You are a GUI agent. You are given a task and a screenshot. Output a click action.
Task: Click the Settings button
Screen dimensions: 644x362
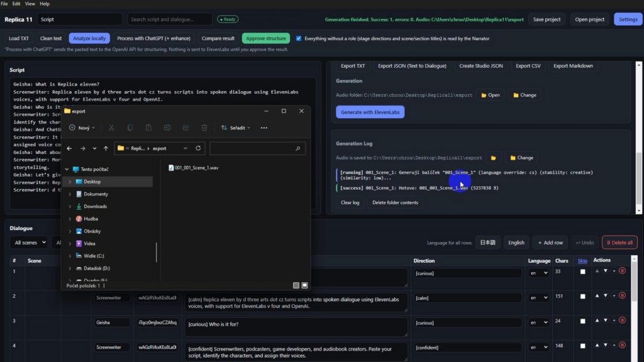(x=628, y=19)
